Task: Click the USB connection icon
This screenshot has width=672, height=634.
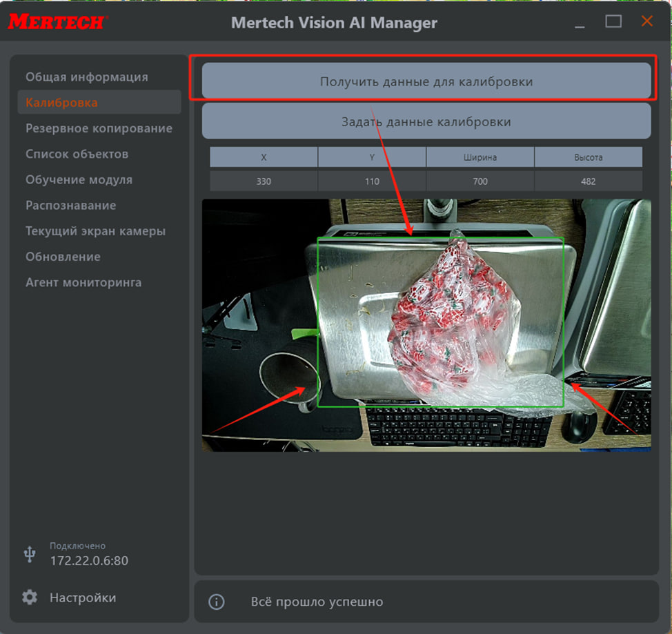Action: coord(30,553)
